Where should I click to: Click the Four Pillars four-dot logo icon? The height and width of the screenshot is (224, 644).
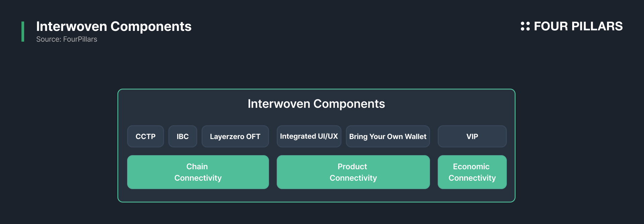[525, 26]
